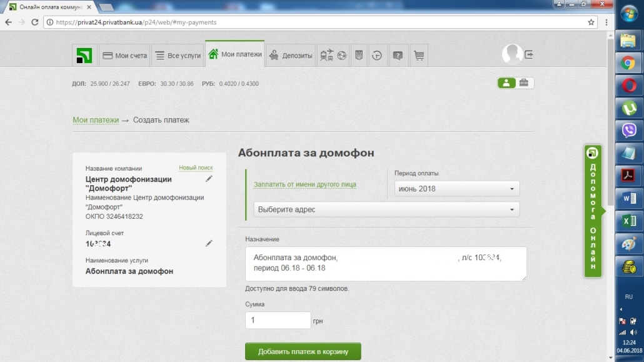Click the Сумма input field
This screenshot has width=644, height=362.
pyautogui.click(x=278, y=320)
